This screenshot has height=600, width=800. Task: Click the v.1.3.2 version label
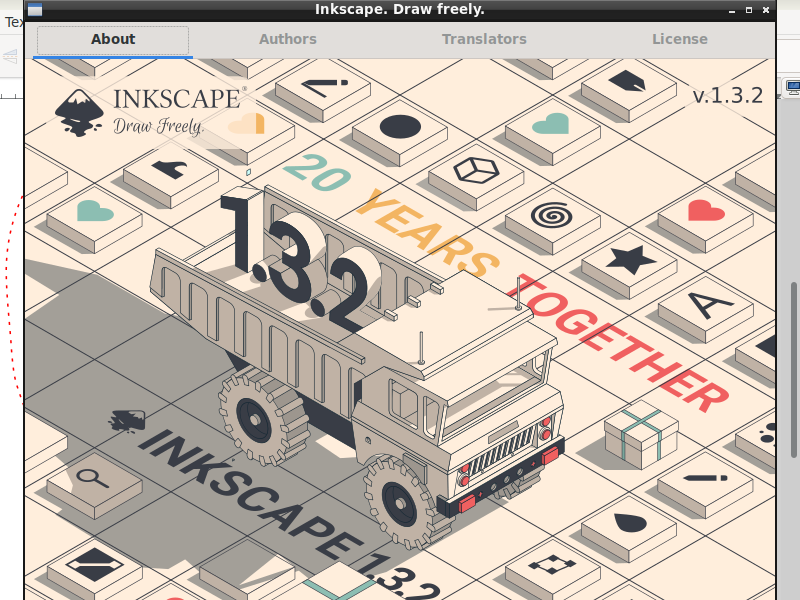tap(728, 95)
